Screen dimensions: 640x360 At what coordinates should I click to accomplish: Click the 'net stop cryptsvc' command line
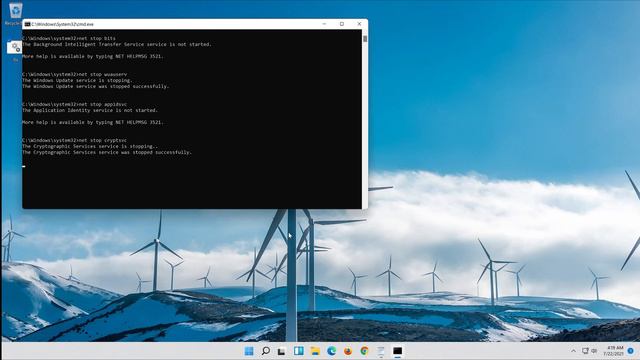click(x=75, y=140)
